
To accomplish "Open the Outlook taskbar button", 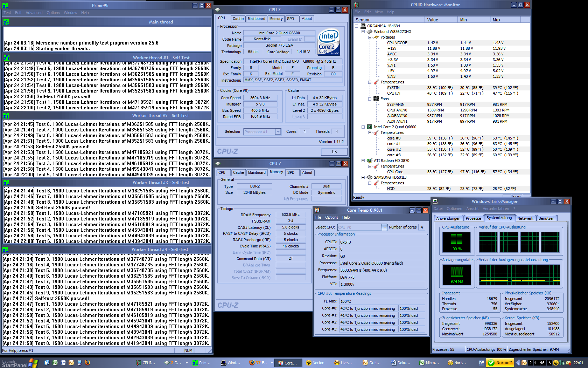I will pos(372,363).
